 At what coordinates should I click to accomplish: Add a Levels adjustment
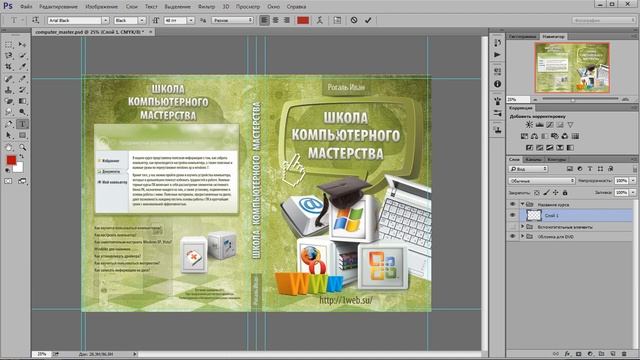tap(540, 125)
